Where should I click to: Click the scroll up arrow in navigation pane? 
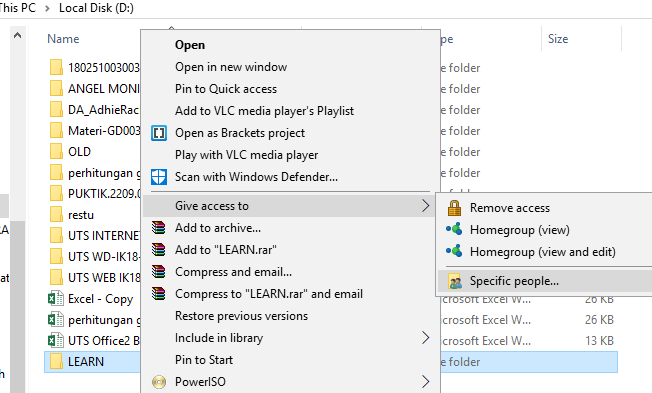tap(17, 36)
